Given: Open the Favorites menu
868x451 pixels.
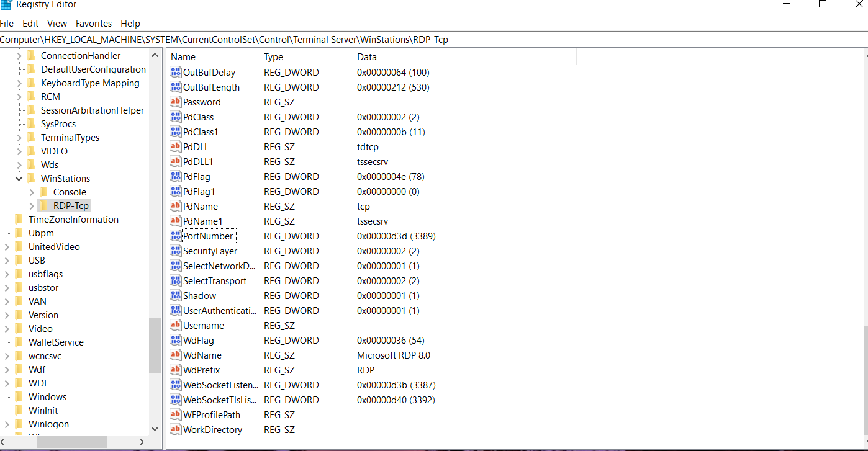Looking at the screenshot, I should (94, 24).
